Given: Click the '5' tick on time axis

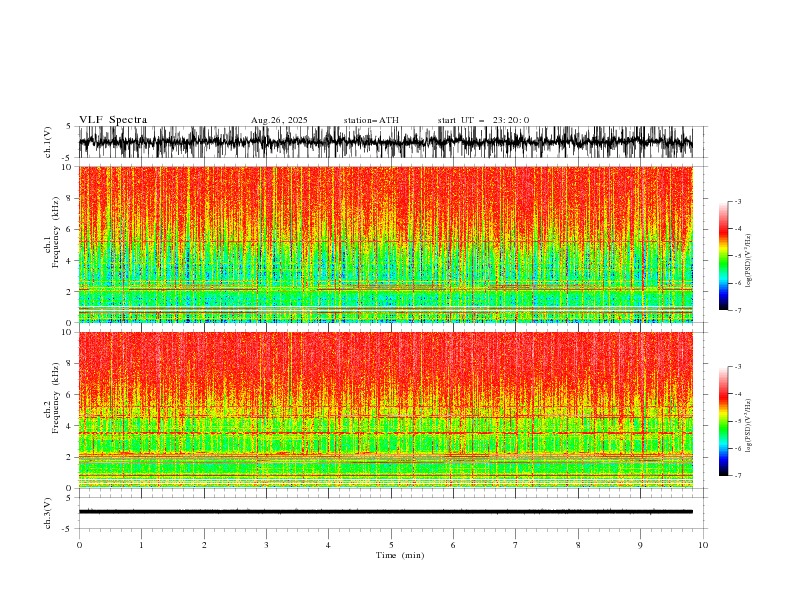Looking at the screenshot, I should [391, 545].
